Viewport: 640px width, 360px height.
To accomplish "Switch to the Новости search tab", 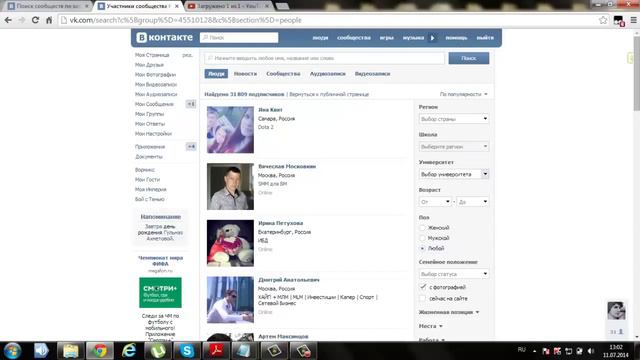I will click(245, 74).
